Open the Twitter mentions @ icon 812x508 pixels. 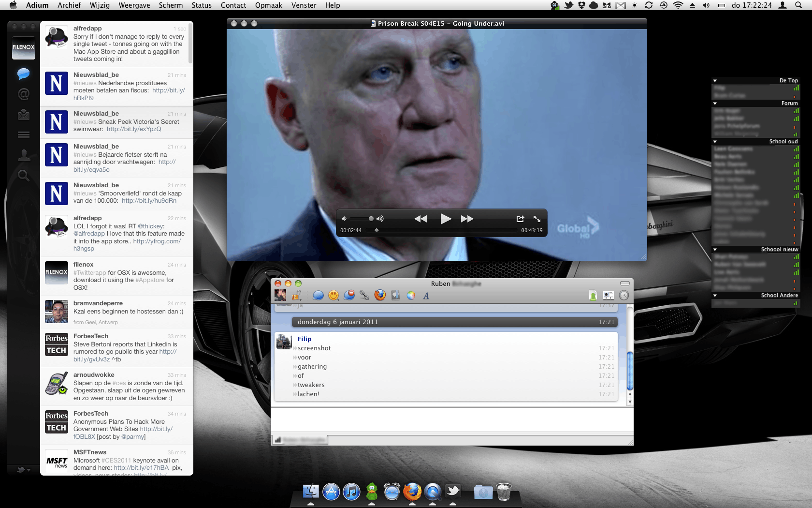click(23, 94)
